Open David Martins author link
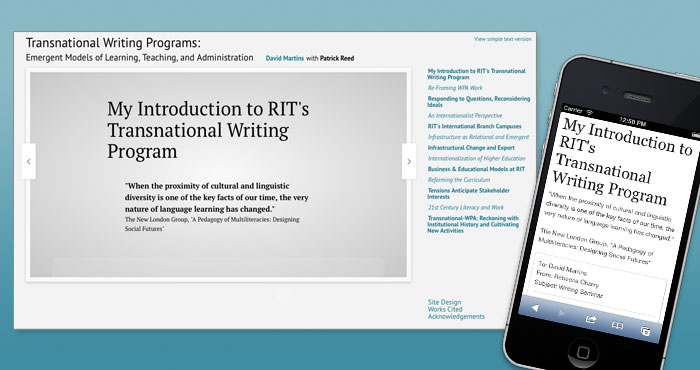 click(x=285, y=58)
